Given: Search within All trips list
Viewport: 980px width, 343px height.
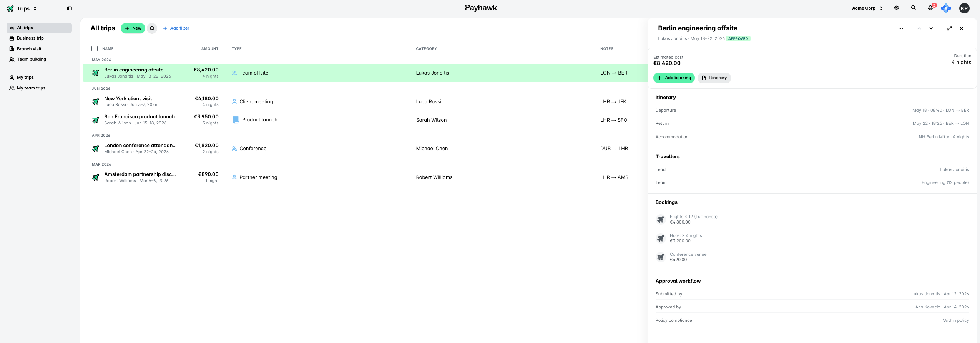Looking at the screenshot, I should coord(152,28).
